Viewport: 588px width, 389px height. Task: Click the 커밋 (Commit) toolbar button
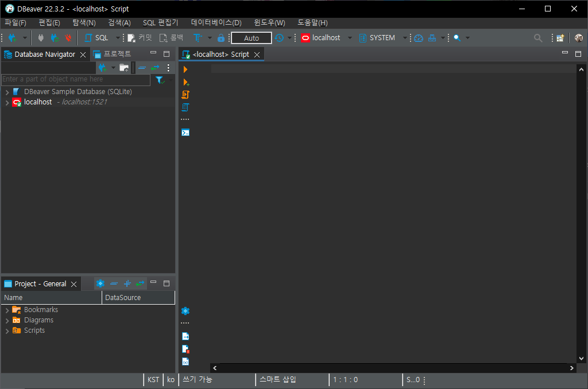click(x=140, y=38)
